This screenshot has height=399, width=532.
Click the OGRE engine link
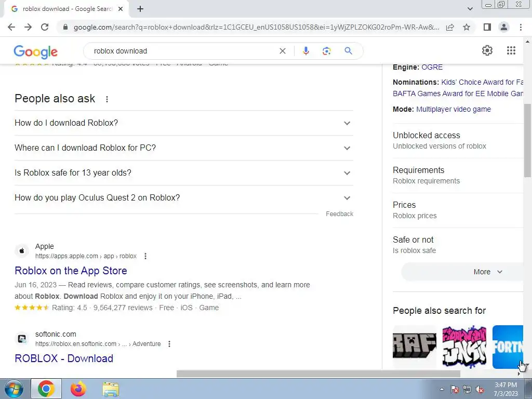432,67
